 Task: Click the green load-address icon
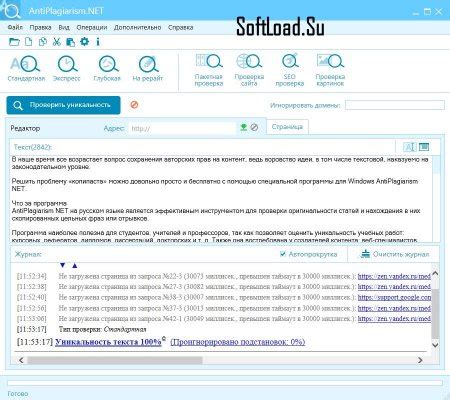click(244, 127)
